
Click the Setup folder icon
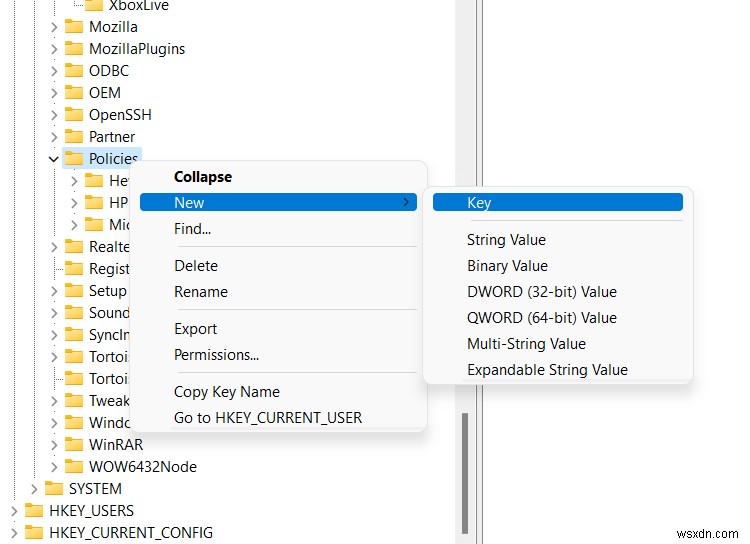(x=74, y=290)
